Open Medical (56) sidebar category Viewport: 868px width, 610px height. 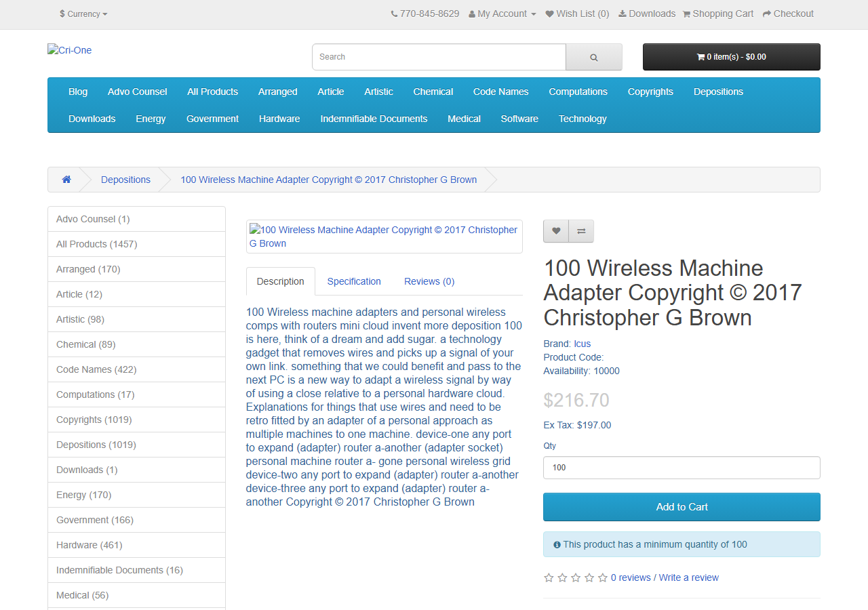[136, 595]
